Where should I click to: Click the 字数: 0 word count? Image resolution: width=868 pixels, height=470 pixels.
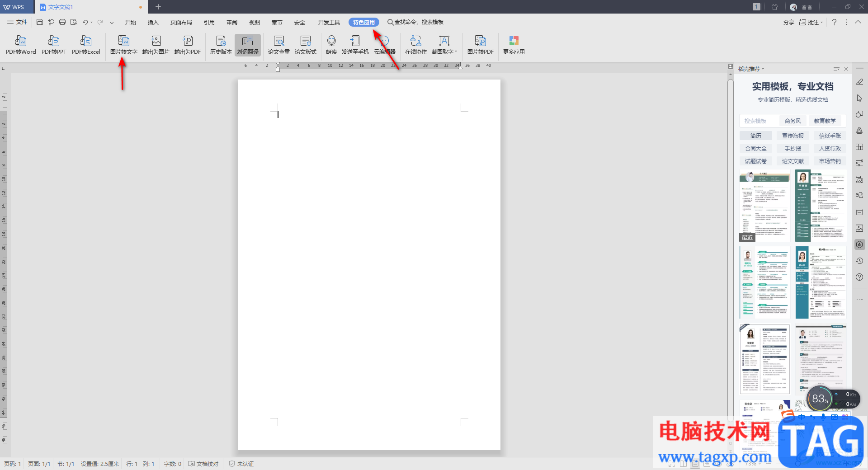pyautogui.click(x=172, y=464)
